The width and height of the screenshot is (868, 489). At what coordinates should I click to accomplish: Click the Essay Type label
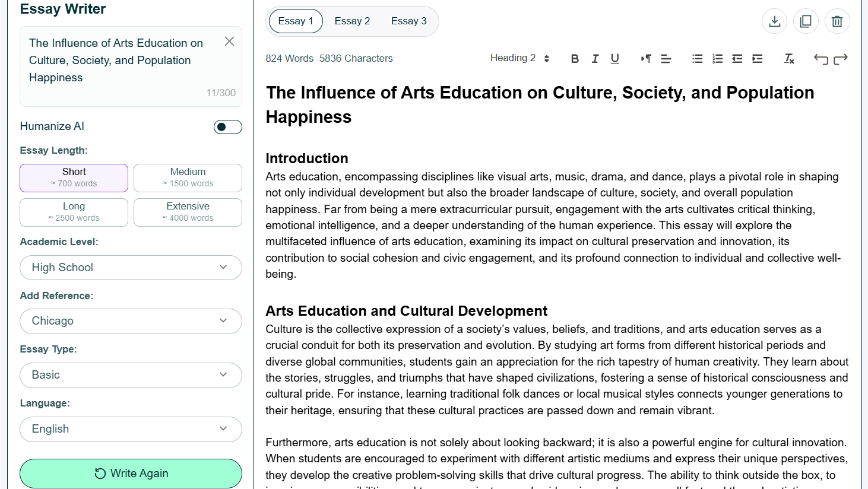[48, 350]
